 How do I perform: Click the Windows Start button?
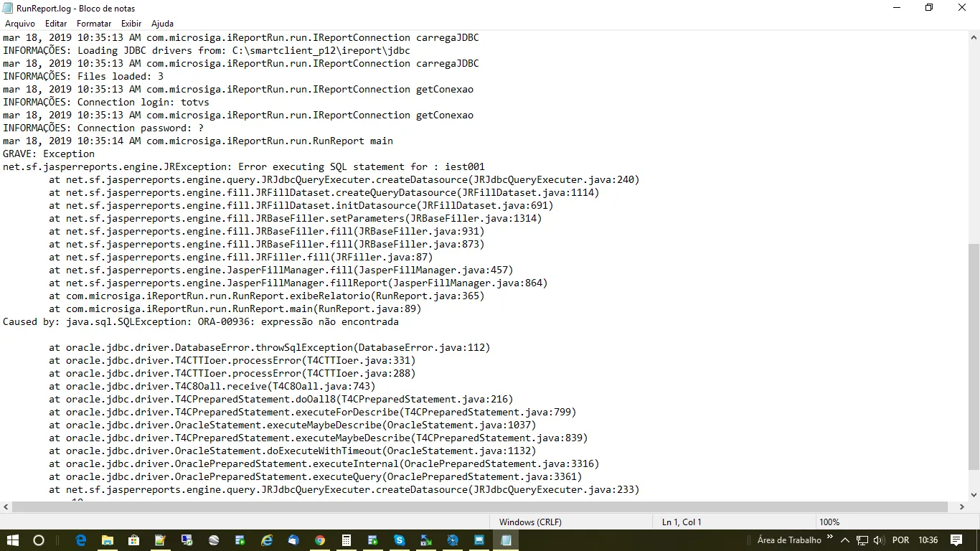coord(13,540)
